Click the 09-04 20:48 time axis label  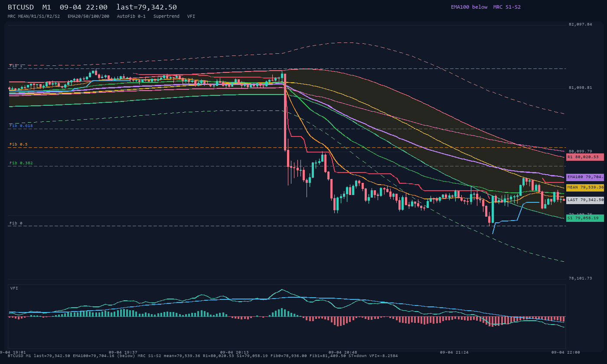tap(343, 352)
